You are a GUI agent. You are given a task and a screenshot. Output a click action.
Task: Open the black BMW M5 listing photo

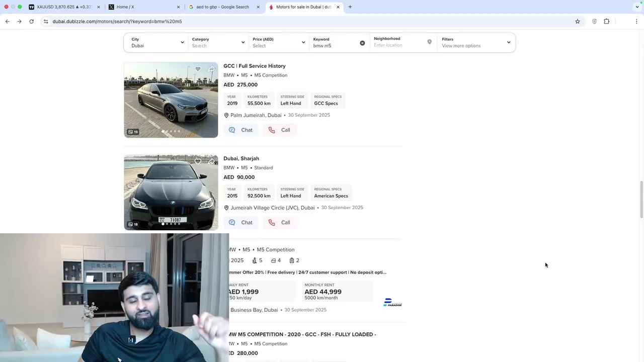(x=171, y=193)
